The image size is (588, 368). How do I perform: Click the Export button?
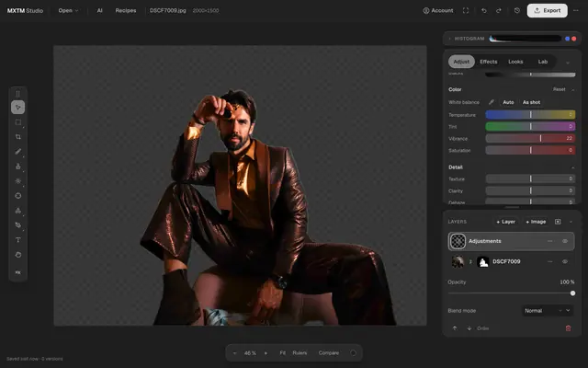pyautogui.click(x=548, y=10)
